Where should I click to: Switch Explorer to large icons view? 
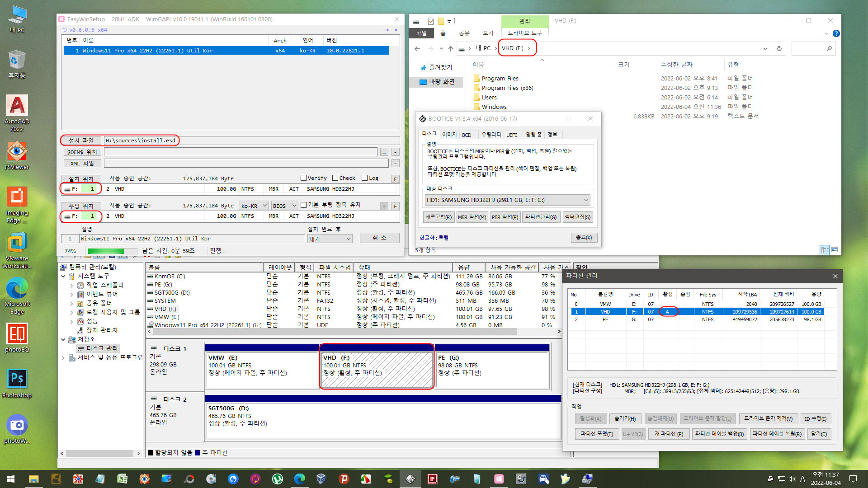(835, 250)
